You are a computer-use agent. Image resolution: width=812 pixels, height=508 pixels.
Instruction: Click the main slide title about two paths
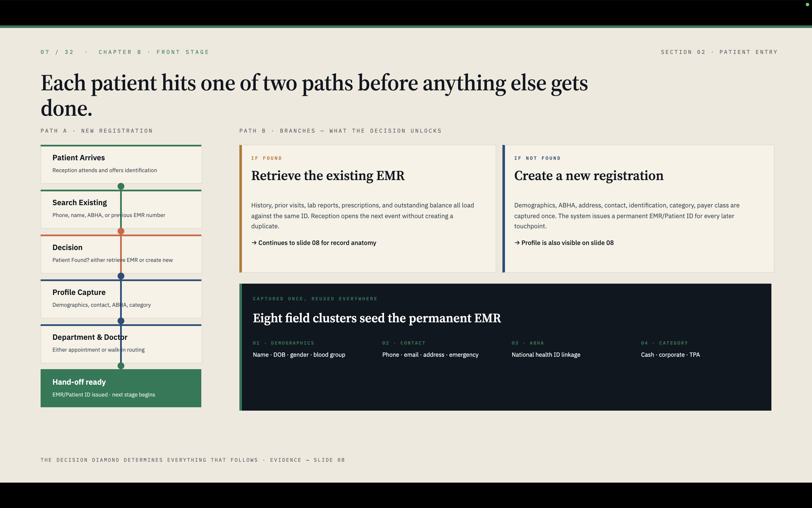point(314,95)
